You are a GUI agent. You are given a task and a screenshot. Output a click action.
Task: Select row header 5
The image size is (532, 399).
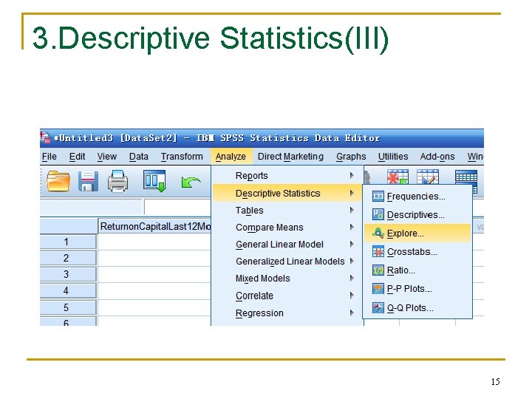68,307
